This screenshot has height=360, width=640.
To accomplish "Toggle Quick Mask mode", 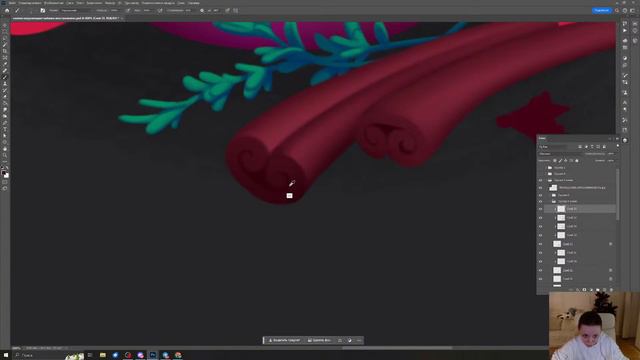I will click(x=5, y=182).
